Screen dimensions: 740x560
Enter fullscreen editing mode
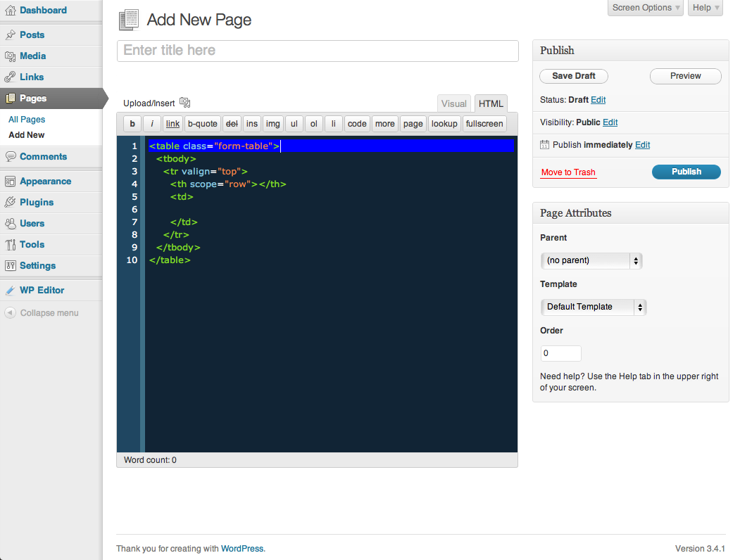tap(484, 123)
